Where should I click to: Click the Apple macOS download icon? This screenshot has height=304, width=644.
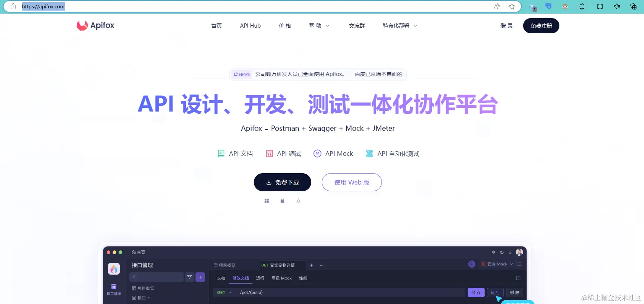[x=283, y=201]
